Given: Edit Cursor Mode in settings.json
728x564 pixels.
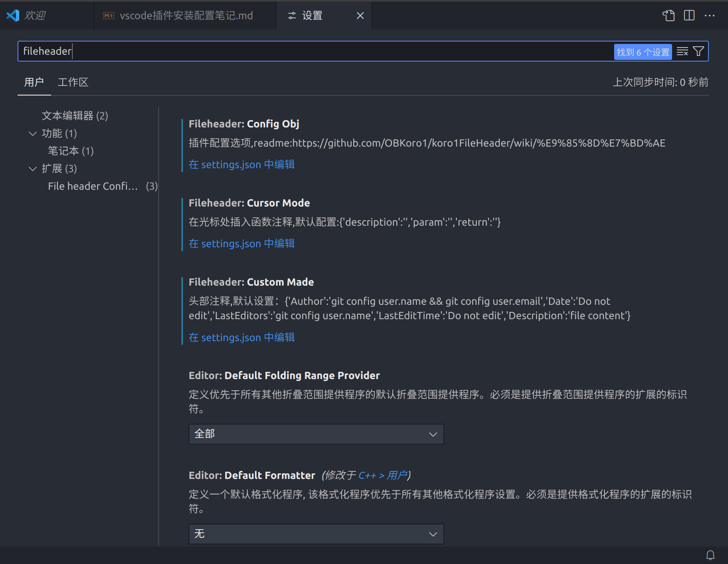Looking at the screenshot, I should click(241, 244).
